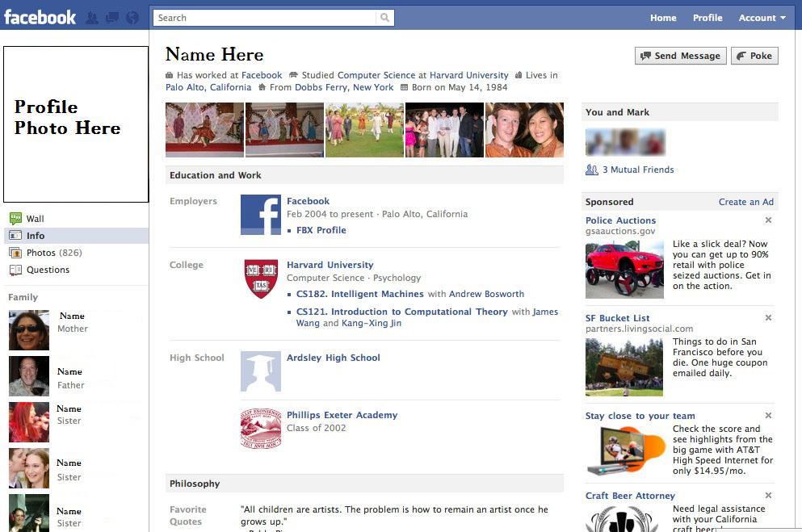Open the Account dropdown menu

click(x=762, y=18)
